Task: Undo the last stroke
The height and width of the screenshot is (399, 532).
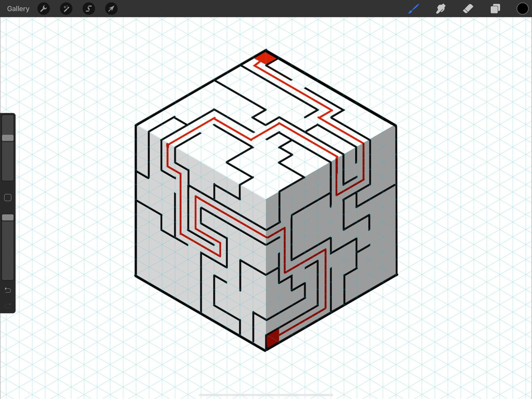Action: 8,290
